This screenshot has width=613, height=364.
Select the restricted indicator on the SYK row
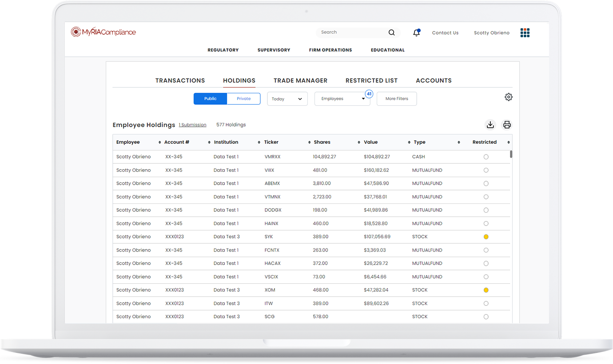(486, 237)
